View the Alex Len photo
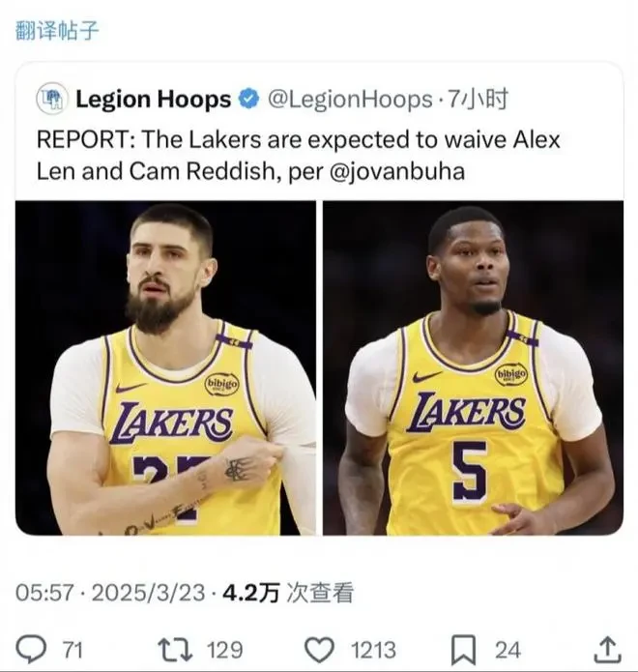The image size is (638, 672). click(x=166, y=367)
